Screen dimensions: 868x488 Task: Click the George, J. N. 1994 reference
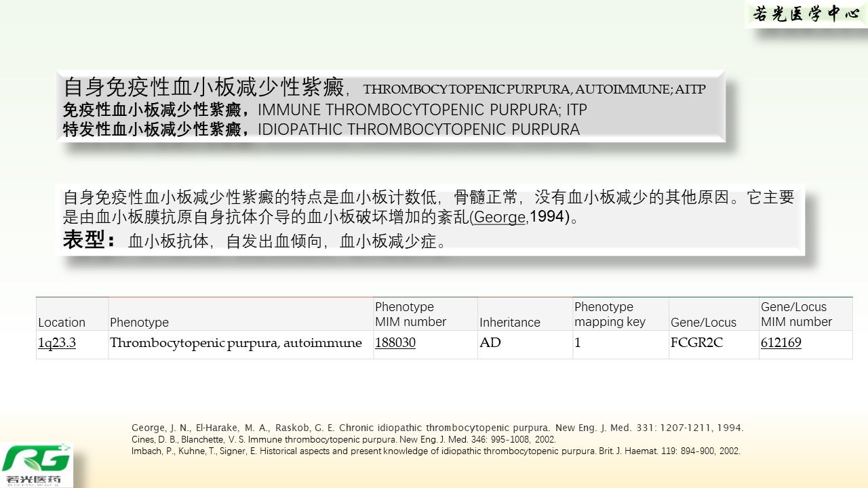coord(437,428)
